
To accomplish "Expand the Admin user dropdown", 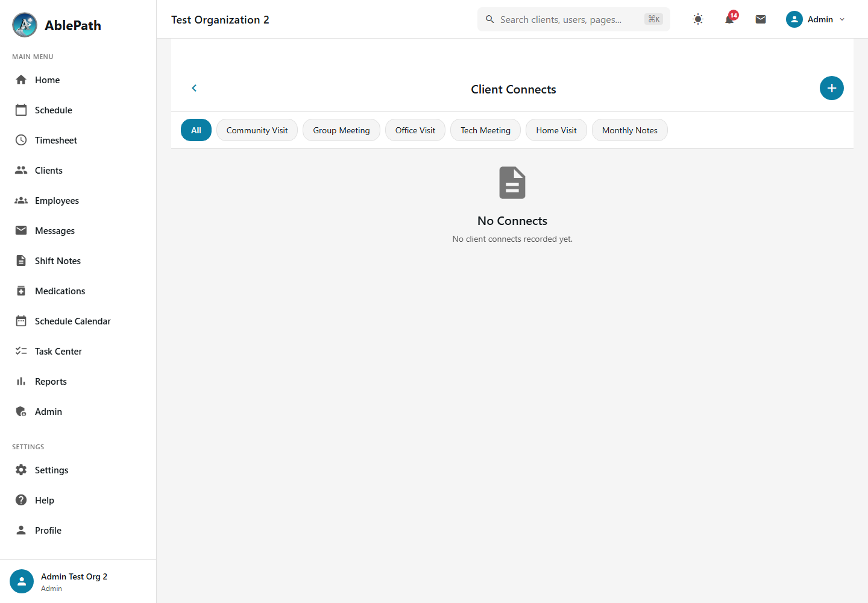I will [816, 19].
